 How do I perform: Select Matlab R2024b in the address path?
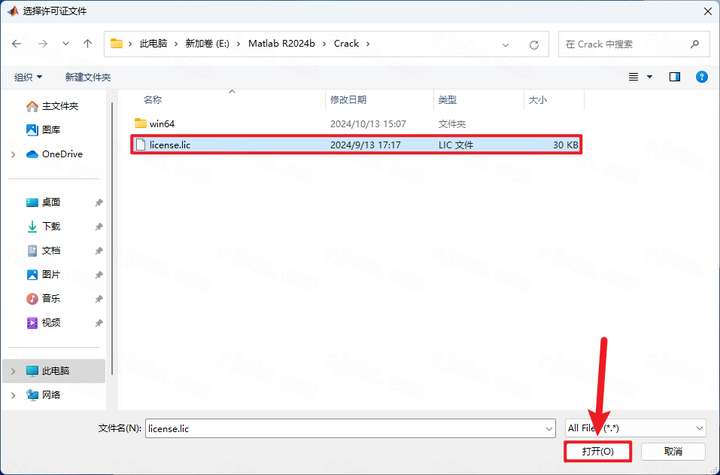281,44
